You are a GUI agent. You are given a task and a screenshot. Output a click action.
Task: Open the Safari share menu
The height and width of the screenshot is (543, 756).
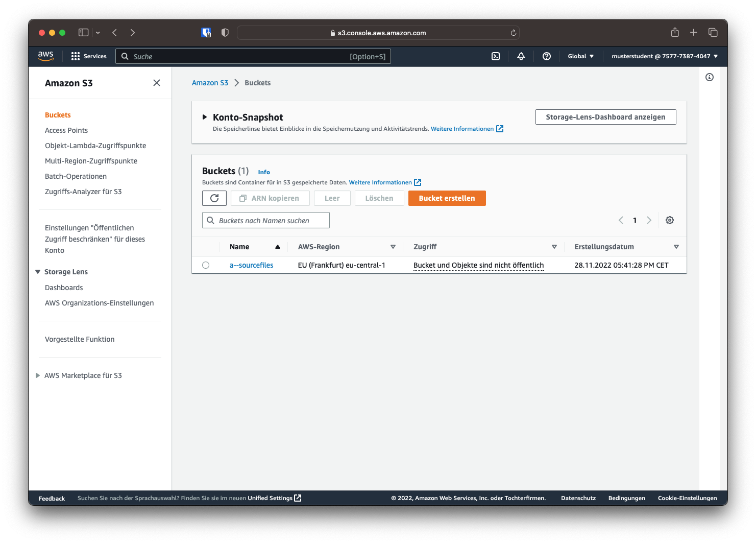coord(675,32)
